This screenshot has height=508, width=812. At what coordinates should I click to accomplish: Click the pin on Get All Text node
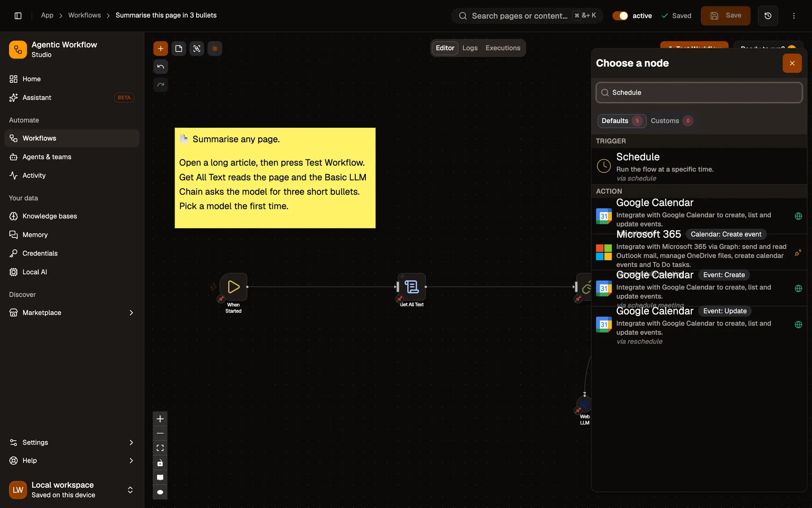click(x=400, y=299)
